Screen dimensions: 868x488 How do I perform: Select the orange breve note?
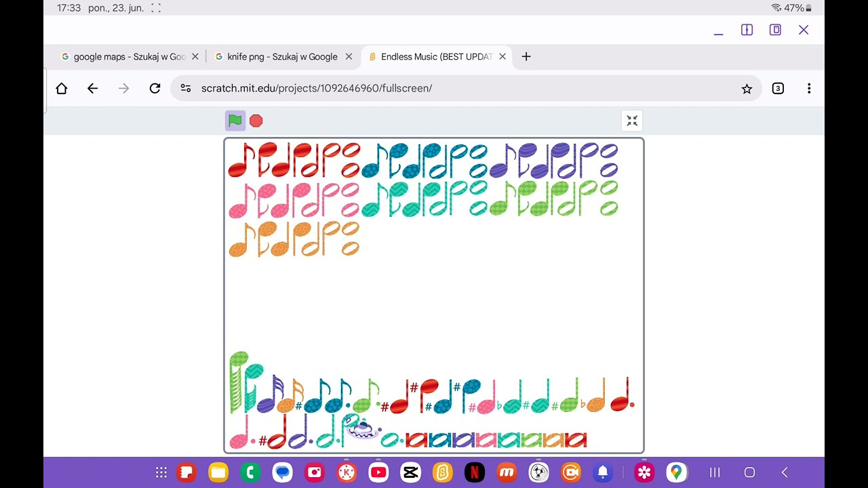(553, 440)
